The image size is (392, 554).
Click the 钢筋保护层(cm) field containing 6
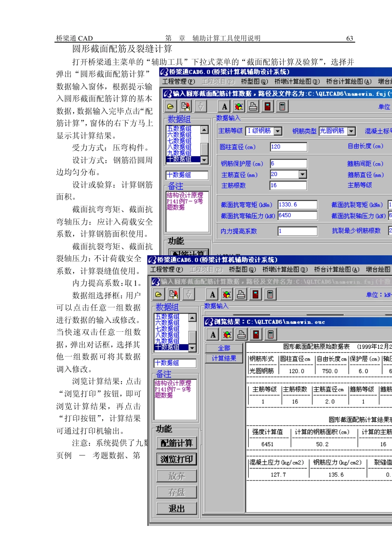[289, 163]
